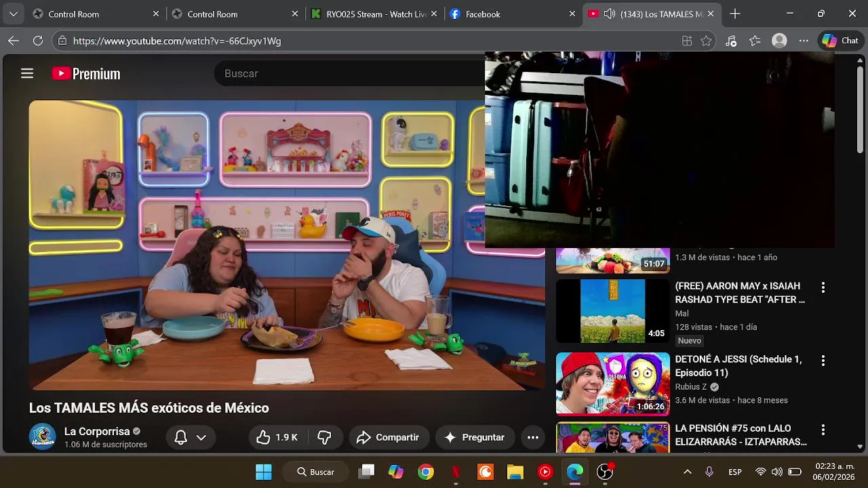The image size is (868, 488).
Task: Open AARON MAY type beat thumbnail
Action: pyautogui.click(x=612, y=311)
